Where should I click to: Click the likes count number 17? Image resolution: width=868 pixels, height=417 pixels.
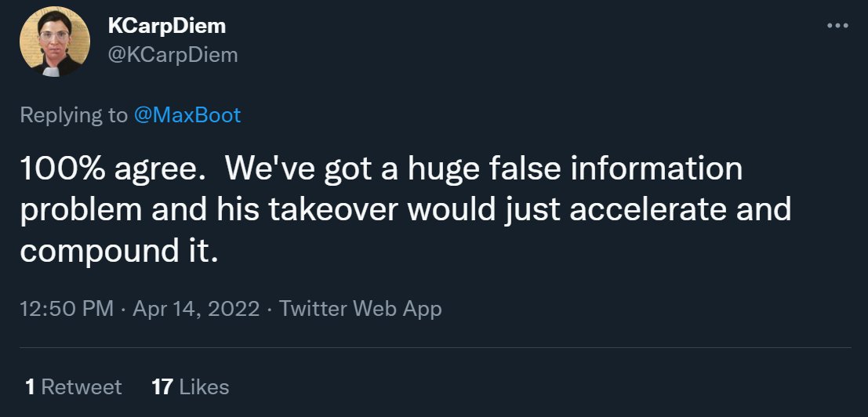coord(162,386)
